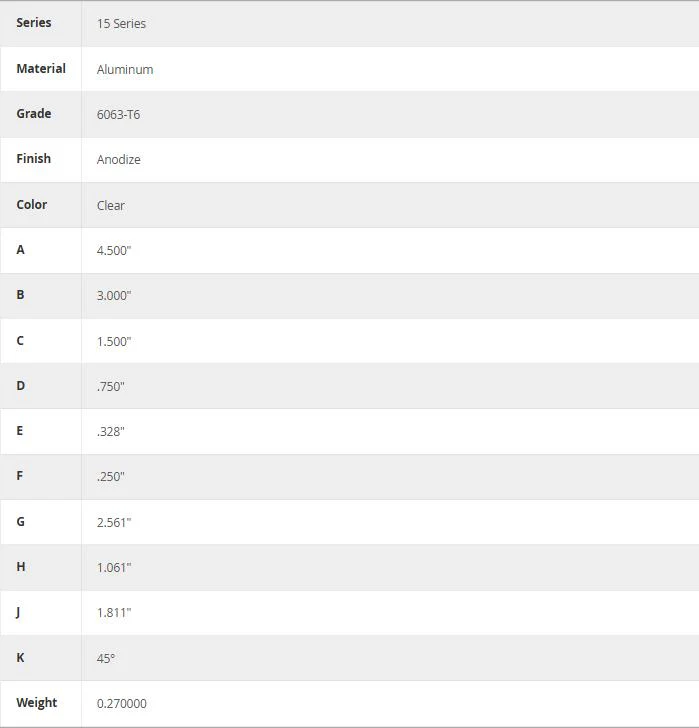Click dimension H value 1.061"
Viewport: 699px width, 728px height.
click(x=114, y=568)
